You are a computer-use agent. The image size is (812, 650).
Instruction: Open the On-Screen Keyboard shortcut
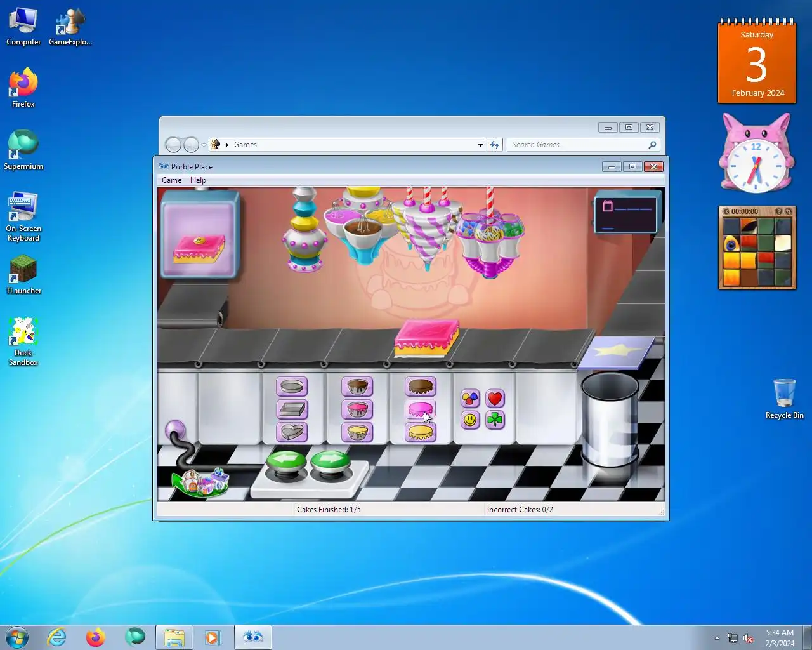[23, 216]
